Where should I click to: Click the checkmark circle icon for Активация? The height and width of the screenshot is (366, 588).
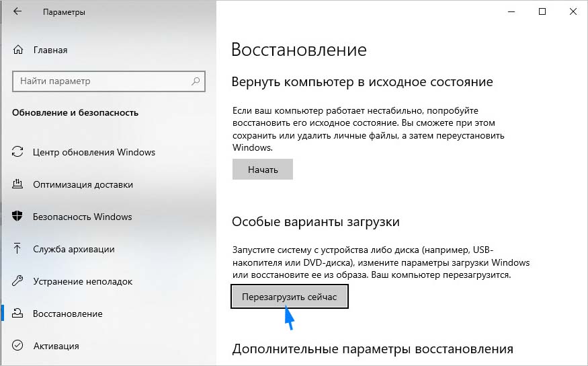point(18,346)
